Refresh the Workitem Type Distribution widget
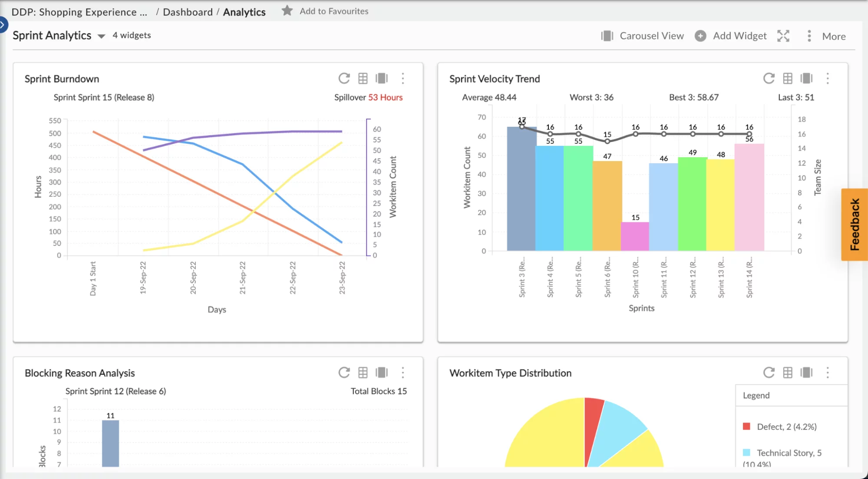The width and height of the screenshot is (868, 479). click(x=769, y=373)
